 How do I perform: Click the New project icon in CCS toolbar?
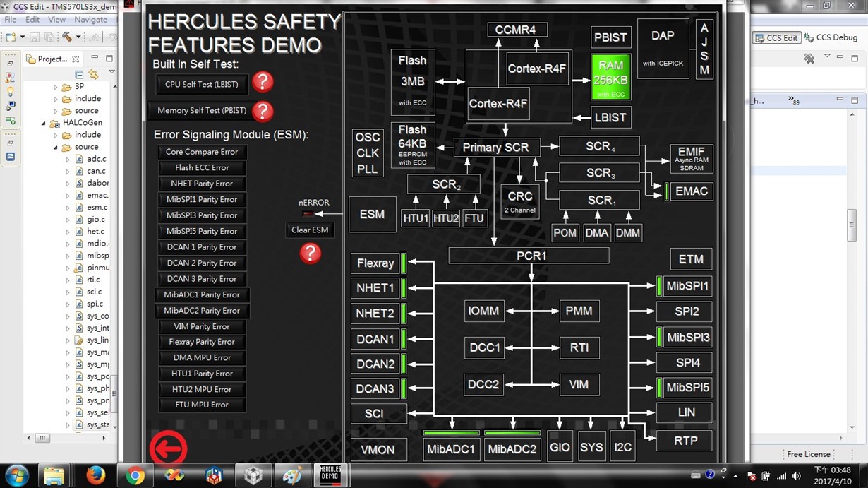point(11,37)
